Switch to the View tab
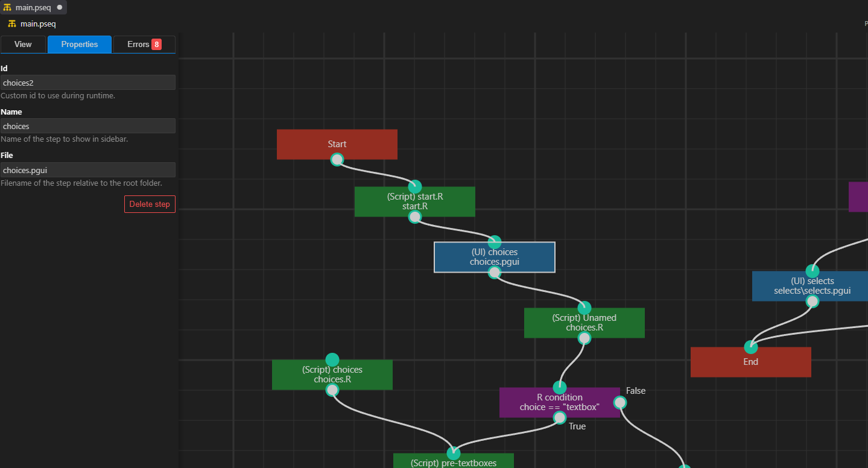The height and width of the screenshot is (468, 868). 23,44
